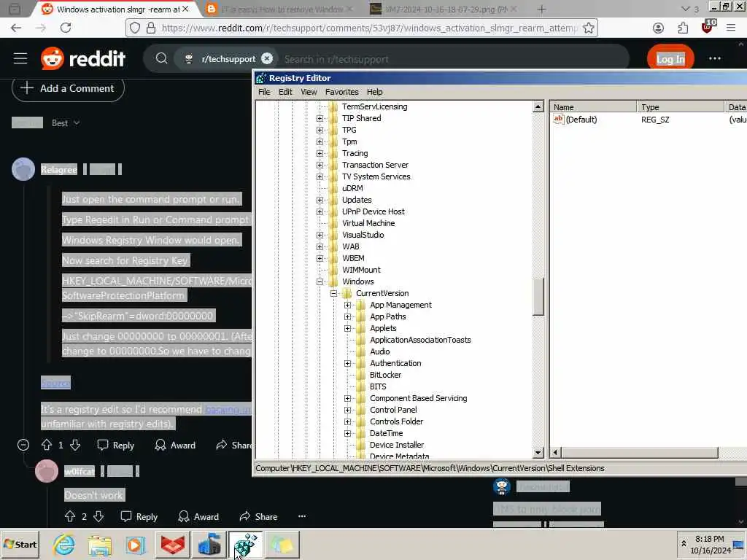Open the Reddit three-dots overflow menu
747x560 pixels.
click(x=715, y=58)
